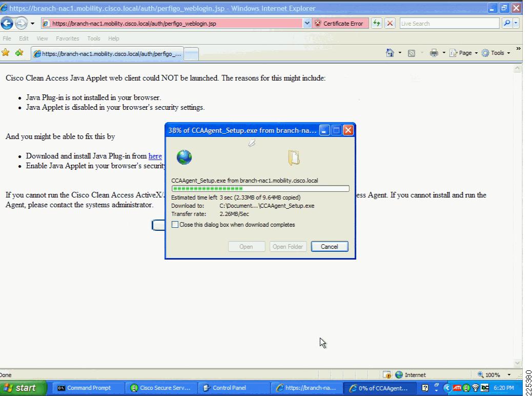The width and height of the screenshot is (532, 396).
Task: Minimize the file download dialog
Action: tap(324, 130)
